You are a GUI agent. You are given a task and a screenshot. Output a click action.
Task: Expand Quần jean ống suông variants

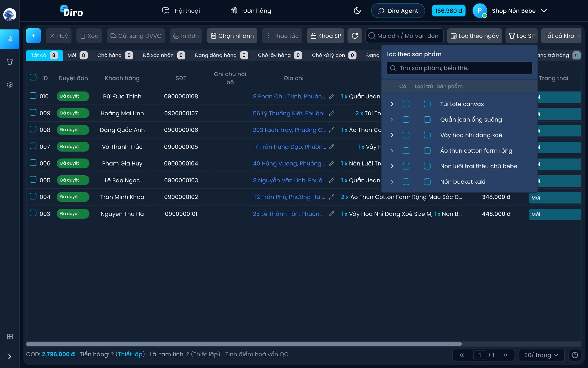[392, 119]
